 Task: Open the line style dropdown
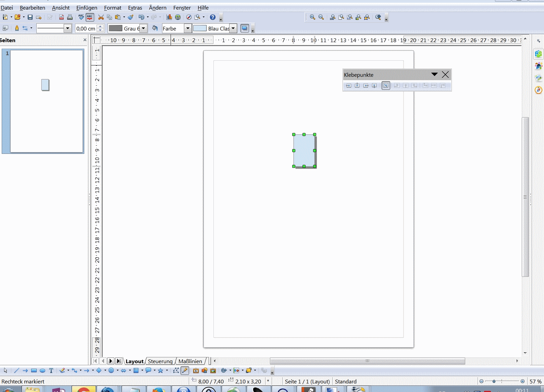tap(67, 28)
